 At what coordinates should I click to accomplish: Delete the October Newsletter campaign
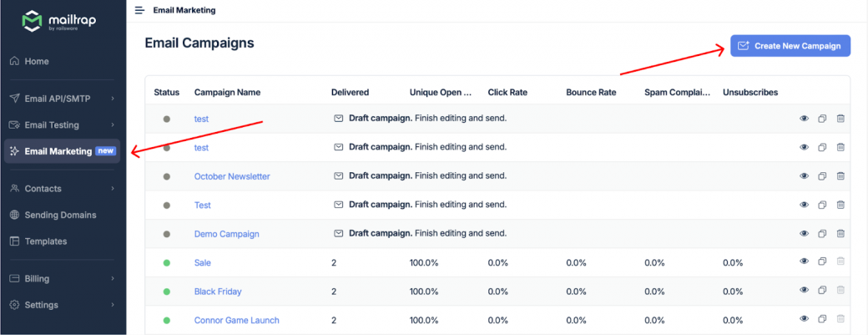[x=840, y=176]
